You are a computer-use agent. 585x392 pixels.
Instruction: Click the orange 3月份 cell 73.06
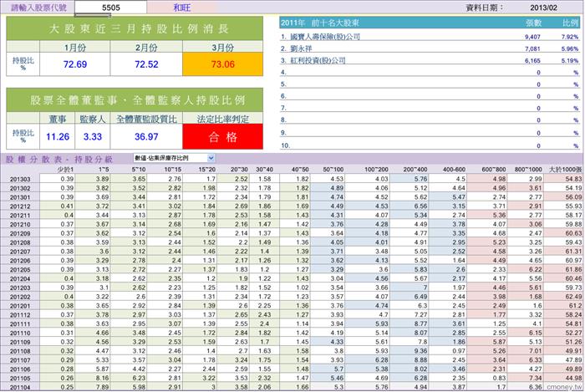223,64
